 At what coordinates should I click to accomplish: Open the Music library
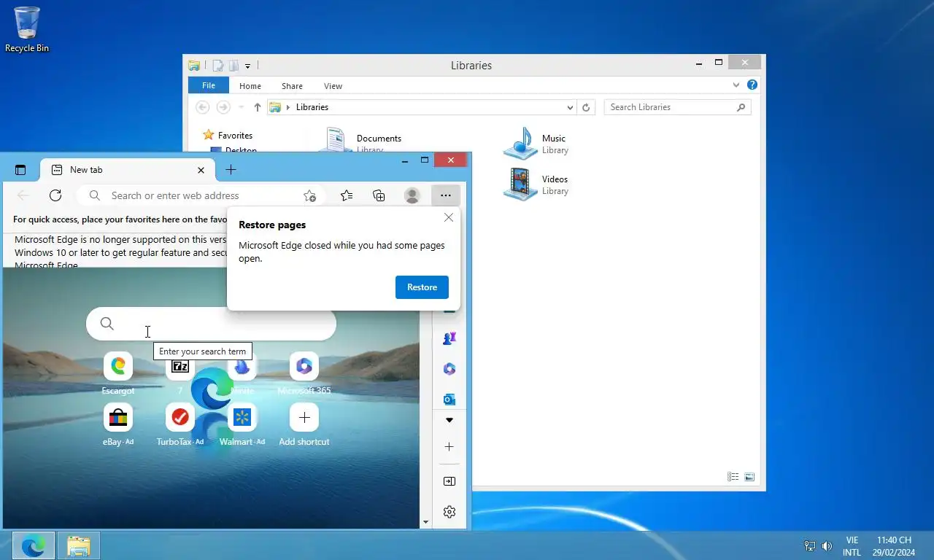tap(536, 144)
